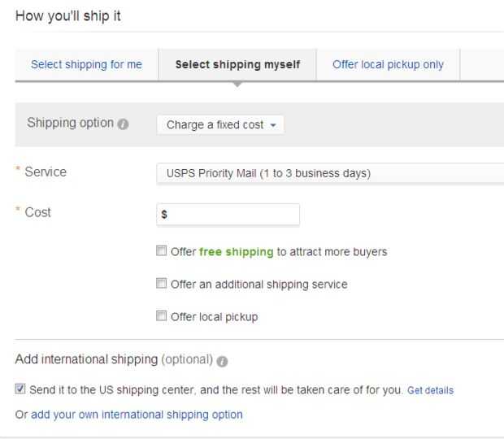Switch to Select shipping for me tab
This screenshot has height=439, width=504.
(86, 64)
